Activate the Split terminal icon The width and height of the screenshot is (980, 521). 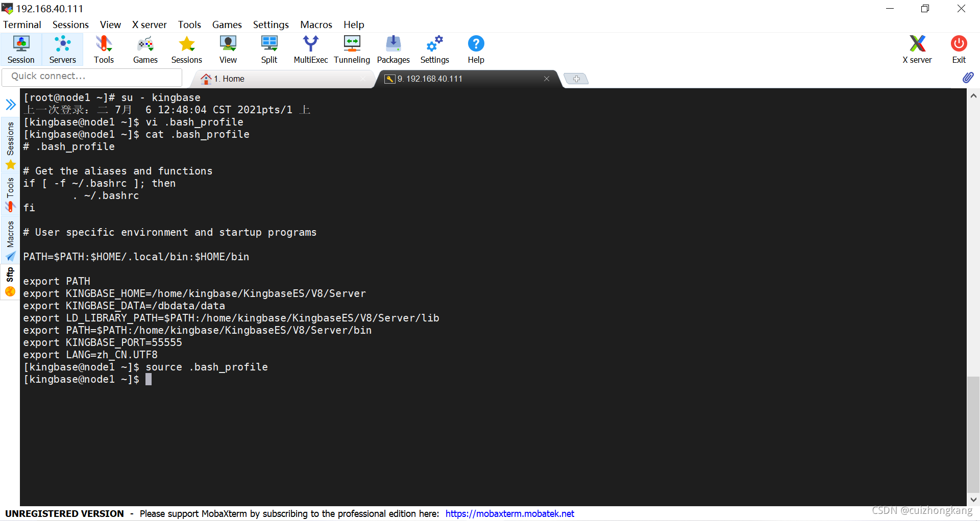tap(269, 49)
